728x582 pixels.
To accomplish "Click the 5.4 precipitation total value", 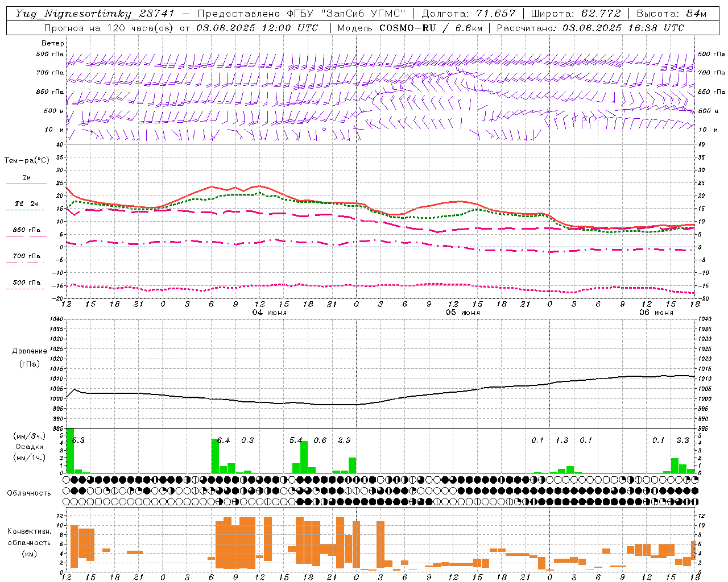I will coord(296,440).
